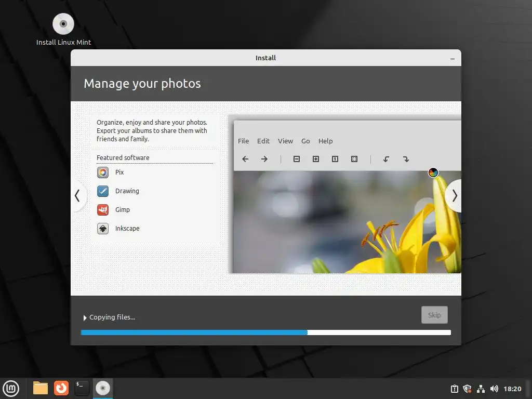Click the rotate left icon in preview
This screenshot has height=399, width=532.
tap(386, 159)
